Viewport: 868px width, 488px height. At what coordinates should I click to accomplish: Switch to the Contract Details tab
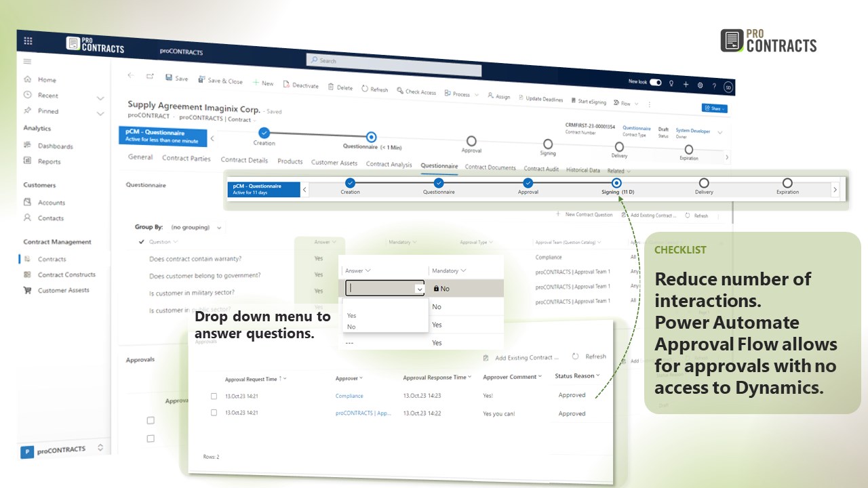(244, 160)
